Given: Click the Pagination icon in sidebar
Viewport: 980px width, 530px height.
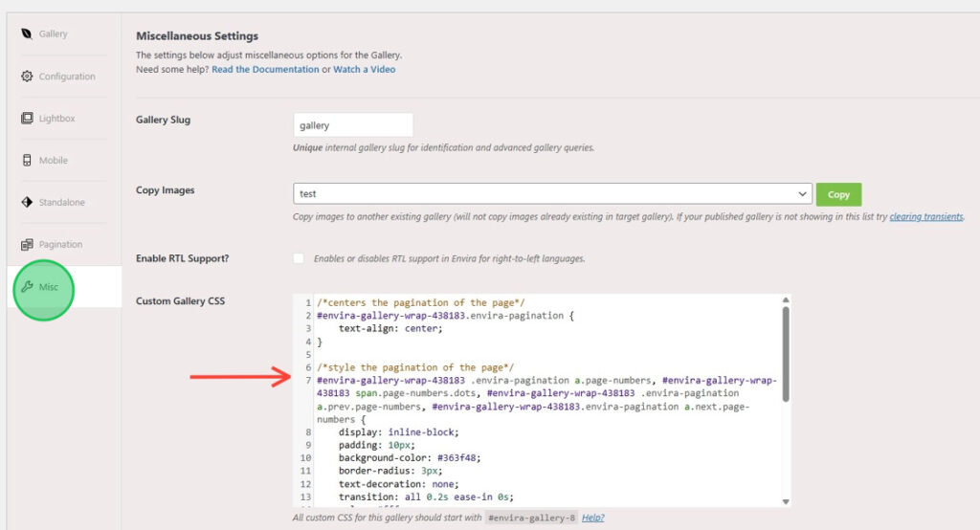Looking at the screenshot, I should pyautogui.click(x=26, y=244).
